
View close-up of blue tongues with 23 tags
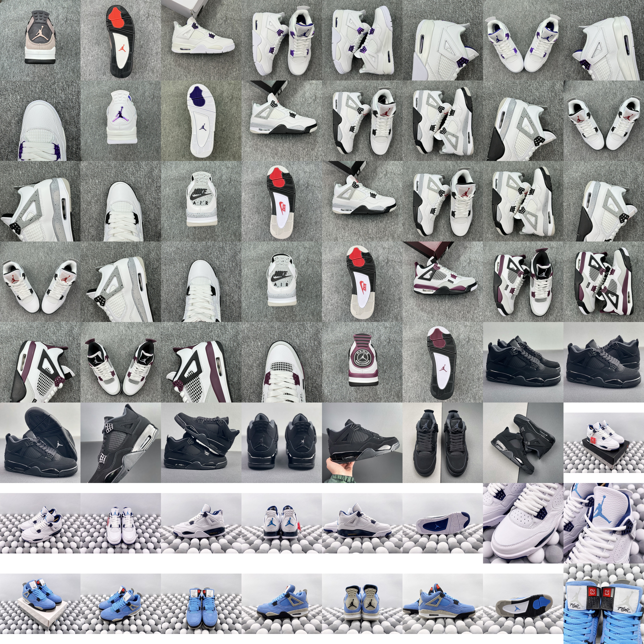(x=604, y=604)
